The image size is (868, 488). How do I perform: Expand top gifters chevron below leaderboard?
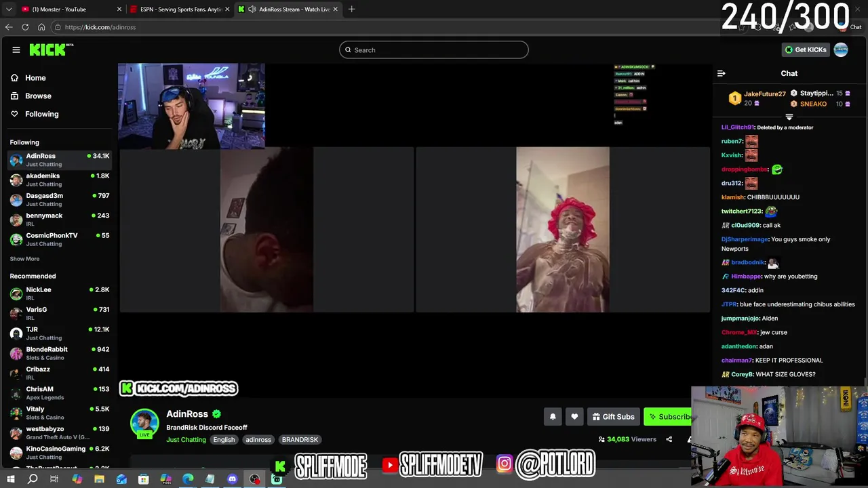click(x=789, y=117)
